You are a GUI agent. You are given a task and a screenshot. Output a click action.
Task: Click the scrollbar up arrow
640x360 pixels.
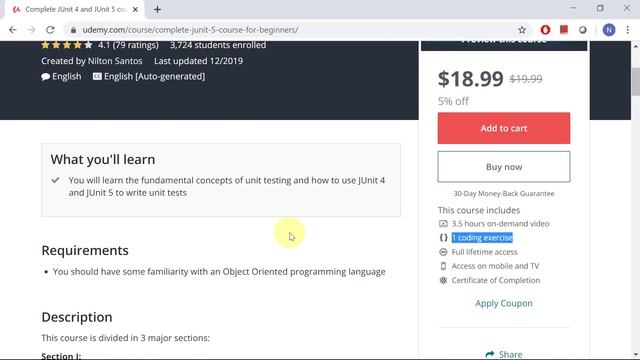(x=636, y=46)
